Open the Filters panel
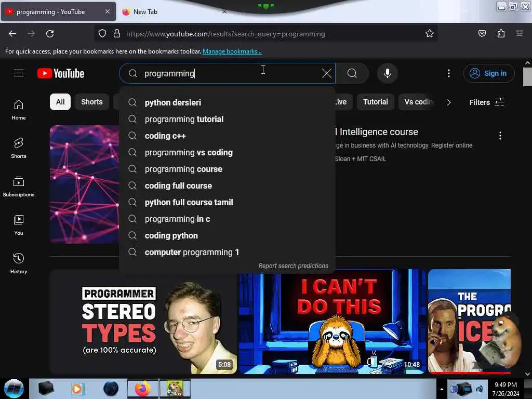The image size is (532, 399). coord(486,102)
